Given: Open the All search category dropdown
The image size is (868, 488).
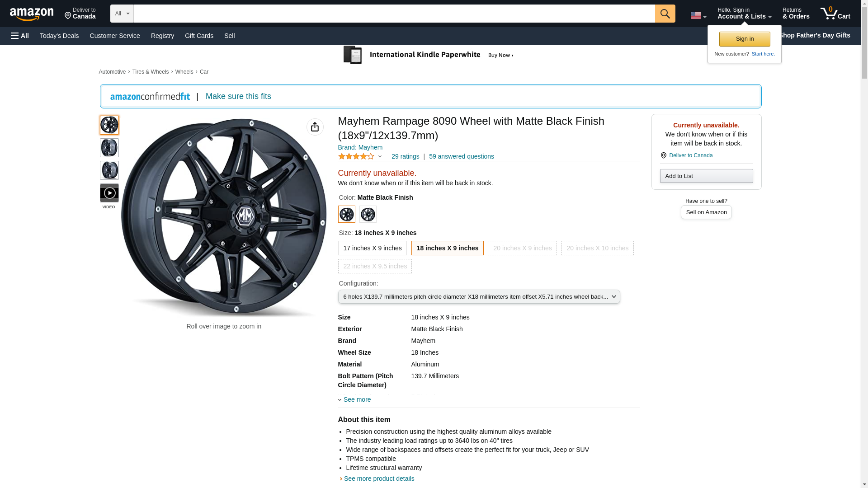Looking at the screenshot, I should tap(122, 14).
